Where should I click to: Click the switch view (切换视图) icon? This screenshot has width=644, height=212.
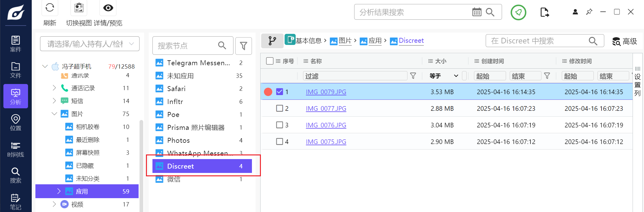[x=79, y=8]
